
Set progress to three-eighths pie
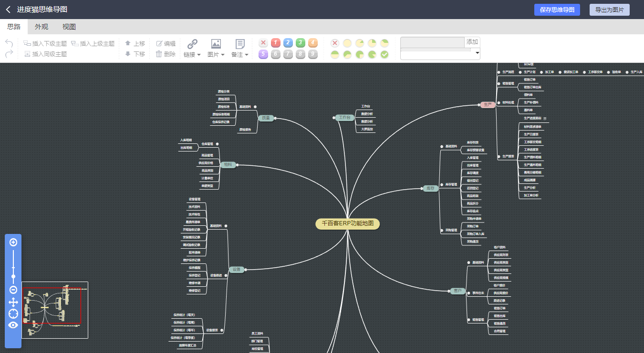pos(384,43)
